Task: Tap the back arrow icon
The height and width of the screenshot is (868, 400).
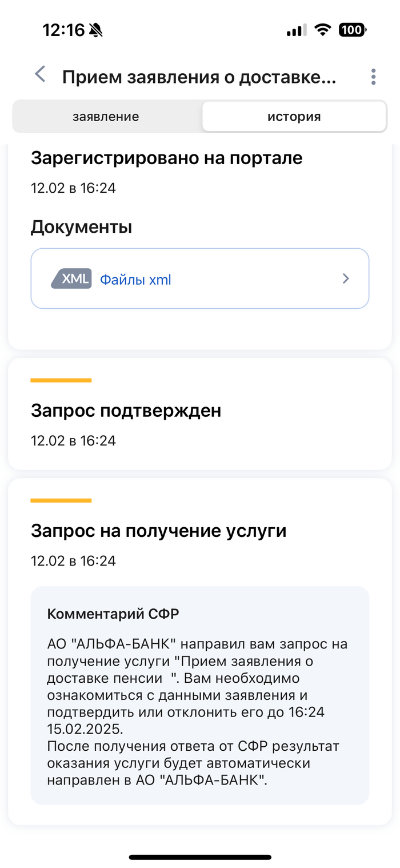Action: pyautogui.click(x=40, y=74)
